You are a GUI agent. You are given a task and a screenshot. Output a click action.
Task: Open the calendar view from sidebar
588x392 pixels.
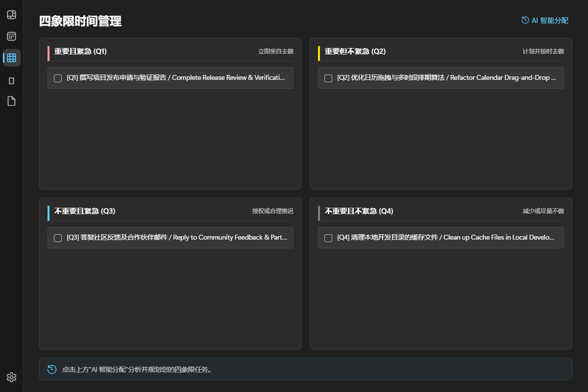coord(11,36)
